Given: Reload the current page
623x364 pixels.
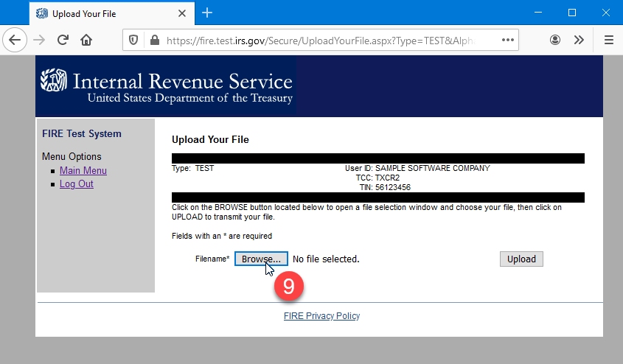Looking at the screenshot, I should click(63, 40).
